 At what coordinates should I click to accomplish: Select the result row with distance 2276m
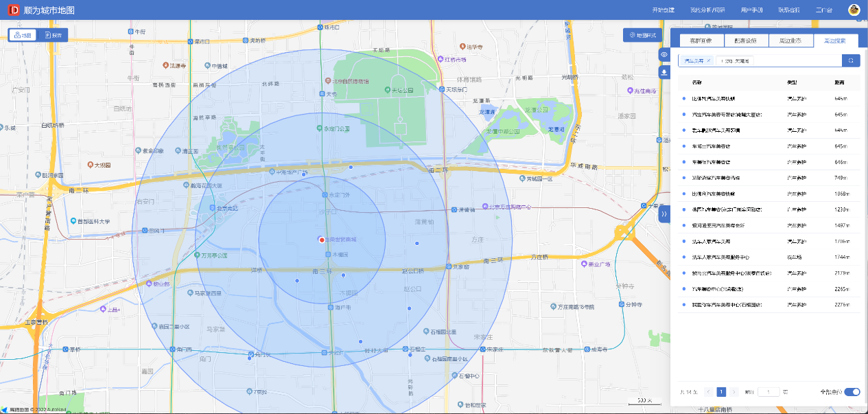(769, 304)
